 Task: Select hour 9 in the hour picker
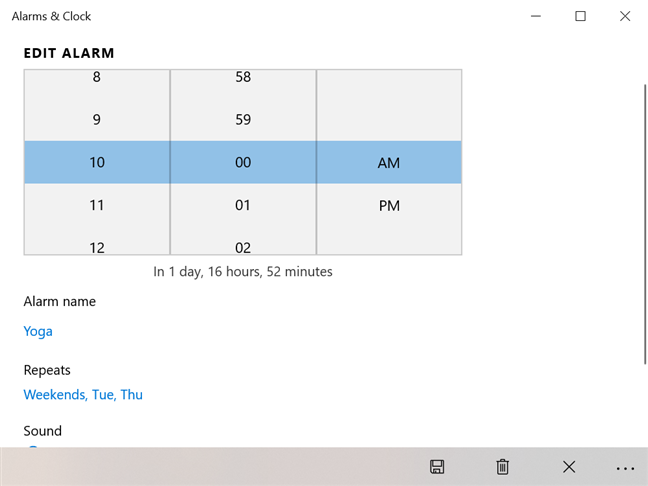[x=97, y=120]
